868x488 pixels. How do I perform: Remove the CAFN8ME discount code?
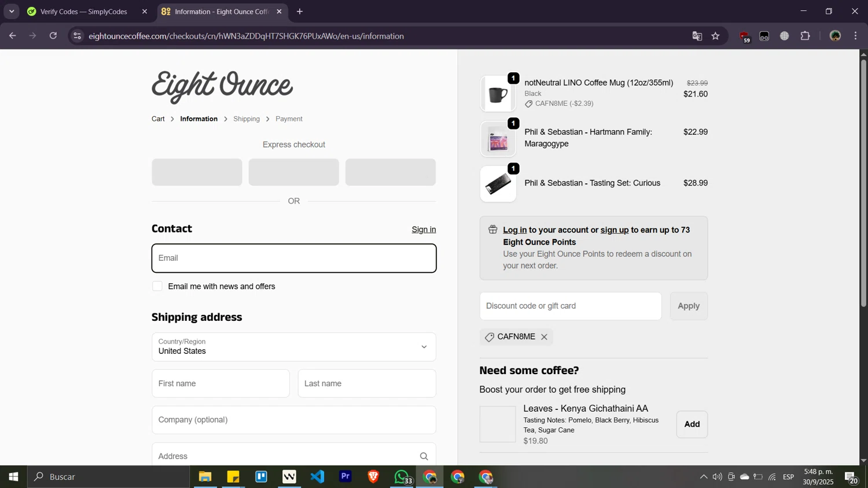544,337
